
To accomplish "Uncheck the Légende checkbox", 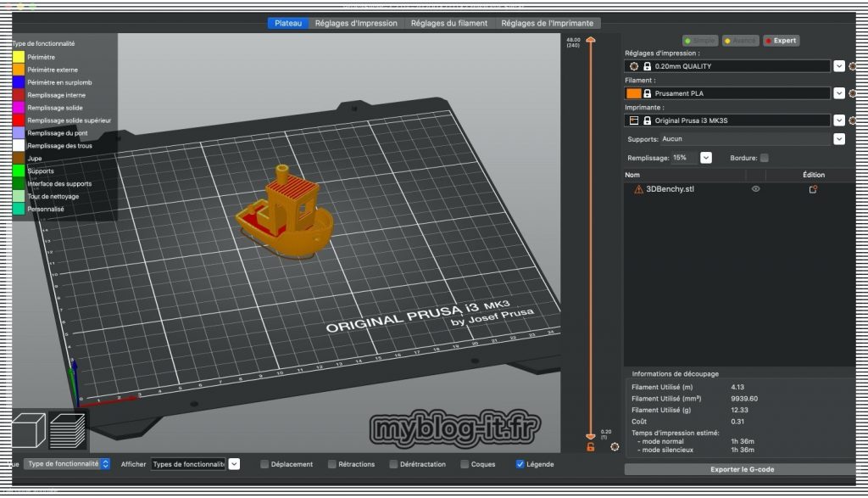I will (x=520, y=464).
